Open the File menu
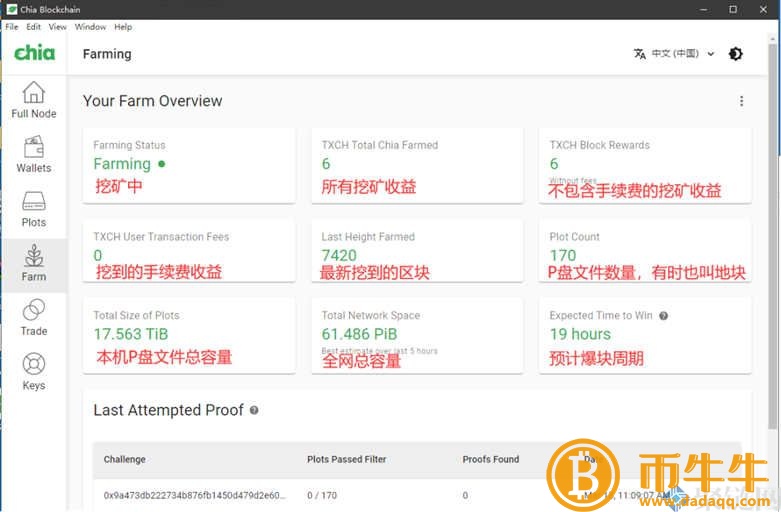 coord(12,27)
